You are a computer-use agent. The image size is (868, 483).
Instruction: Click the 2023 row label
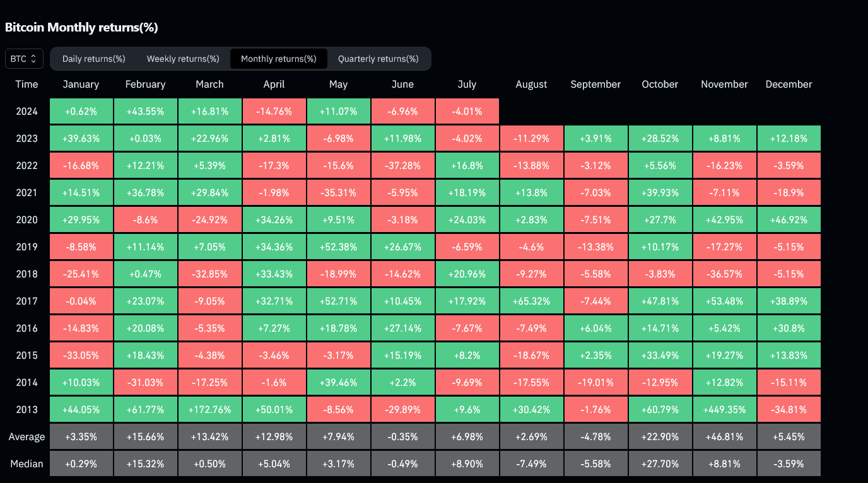tap(26, 138)
